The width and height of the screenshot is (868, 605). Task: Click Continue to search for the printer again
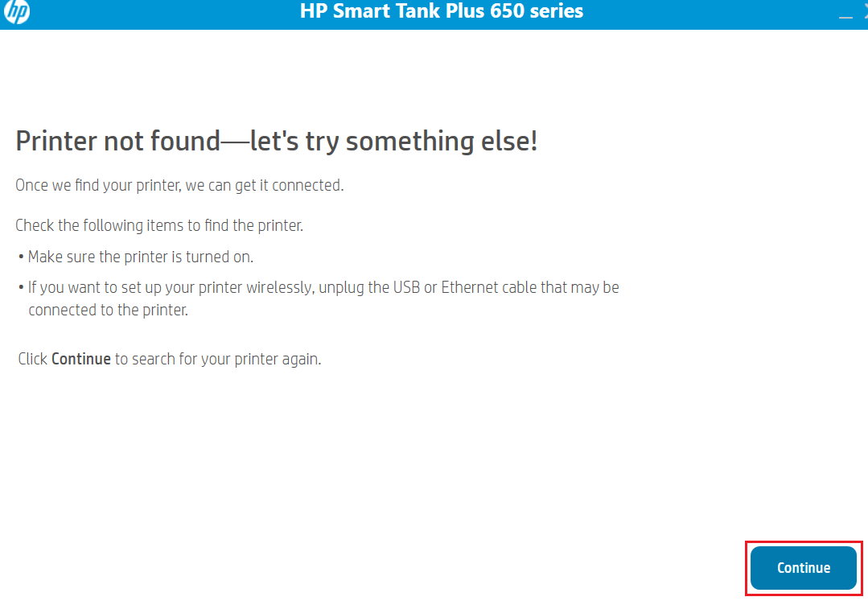802,567
